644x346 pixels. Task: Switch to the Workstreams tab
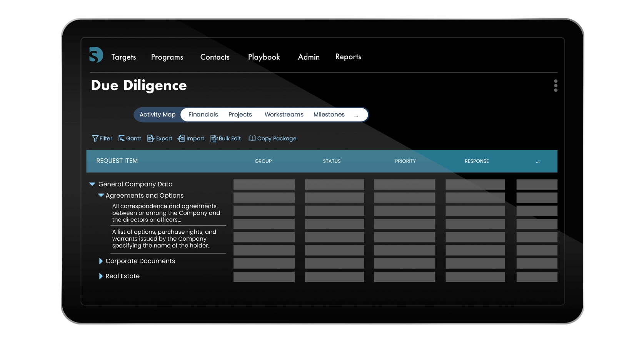click(284, 115)
